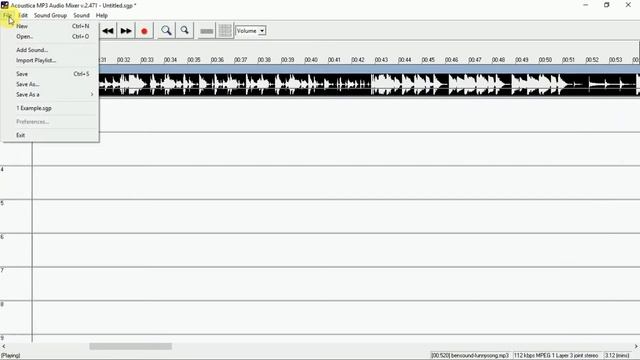Select Add Sound... menu entry
640x360 pixels.
click(50, 50)
